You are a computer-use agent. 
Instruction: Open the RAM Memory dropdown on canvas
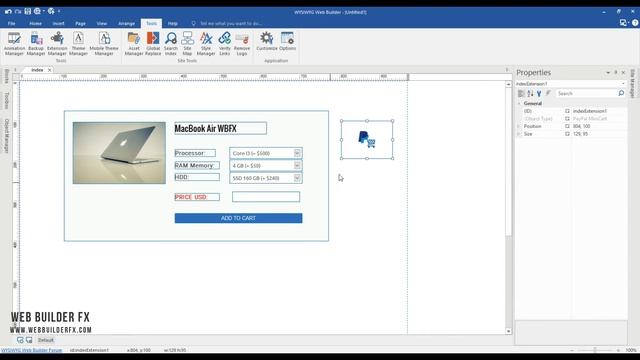coord(297,165)
